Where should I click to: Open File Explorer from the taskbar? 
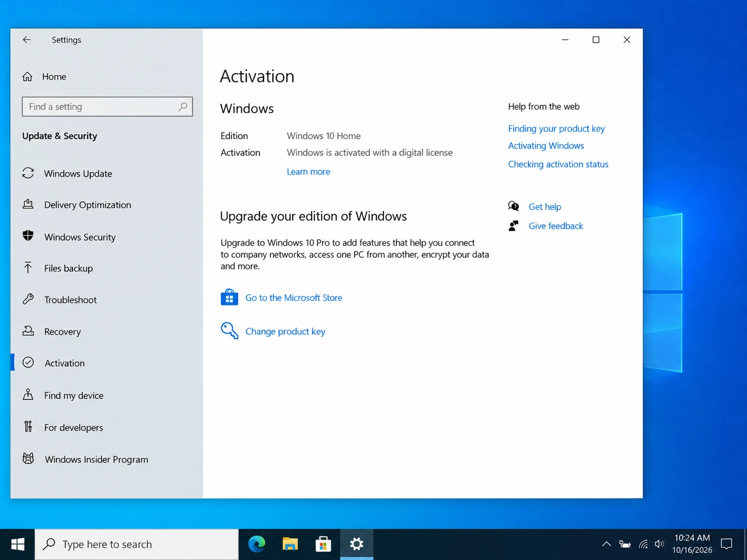coord(290,544)
